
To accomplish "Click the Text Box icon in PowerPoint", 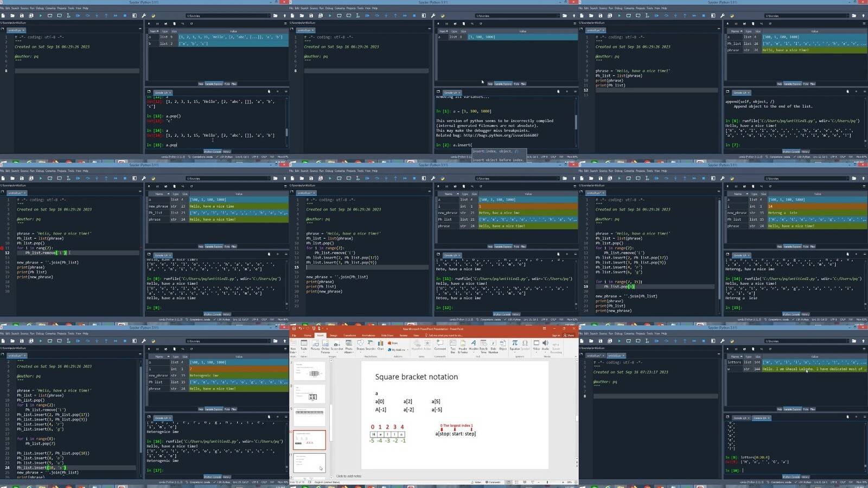I will [453, 346].
